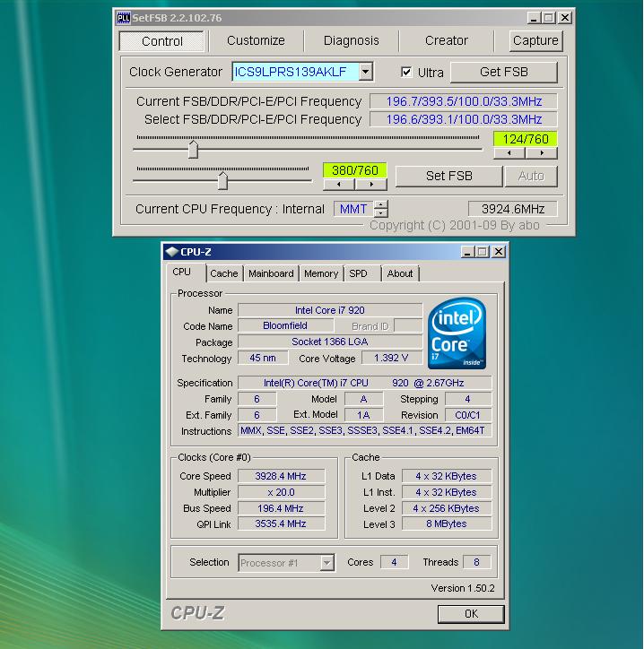Decrease the 380/760 value with left arrow
644x649 pixels.
tap(339, 185)
